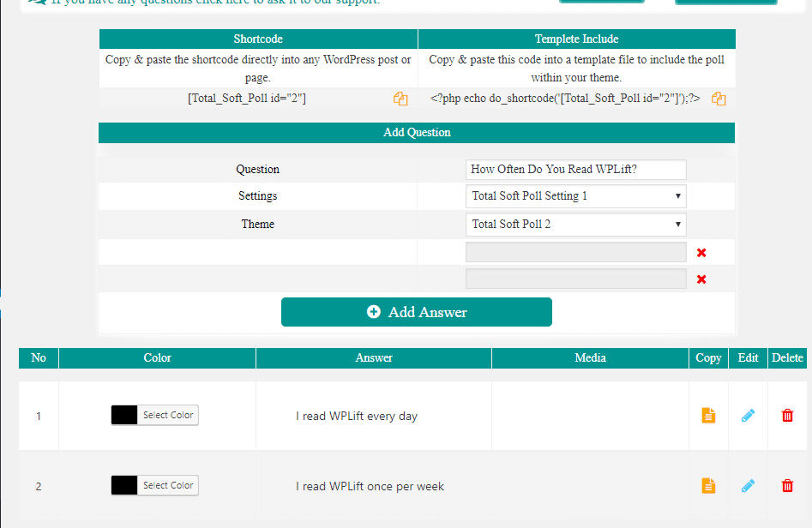
Task: Click the Media column header
Action: [591, 357]
